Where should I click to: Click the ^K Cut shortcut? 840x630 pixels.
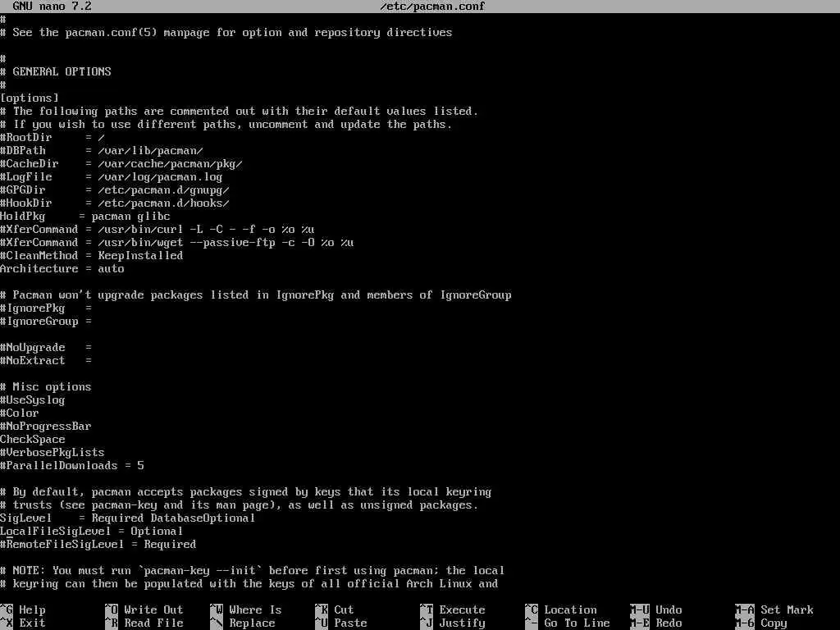[x=335, y=609]
